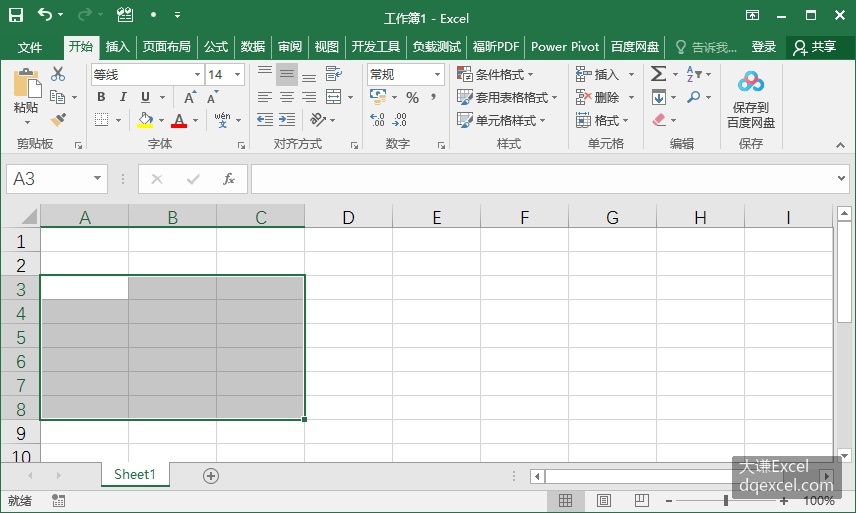Activate the Format Painter brush

point(58,120)
